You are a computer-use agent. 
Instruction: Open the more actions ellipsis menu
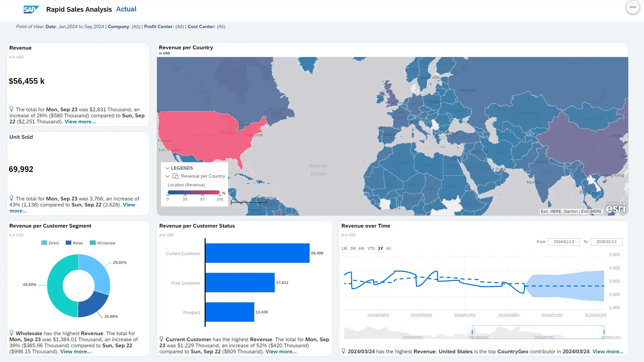pyautogui.click(x=633, y=7)
